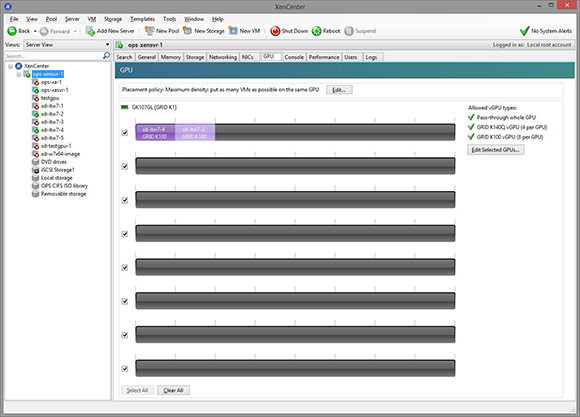Click the xd-itw7-4 VM icon
The height and width of the screenshot is (417, 580).
36,130
